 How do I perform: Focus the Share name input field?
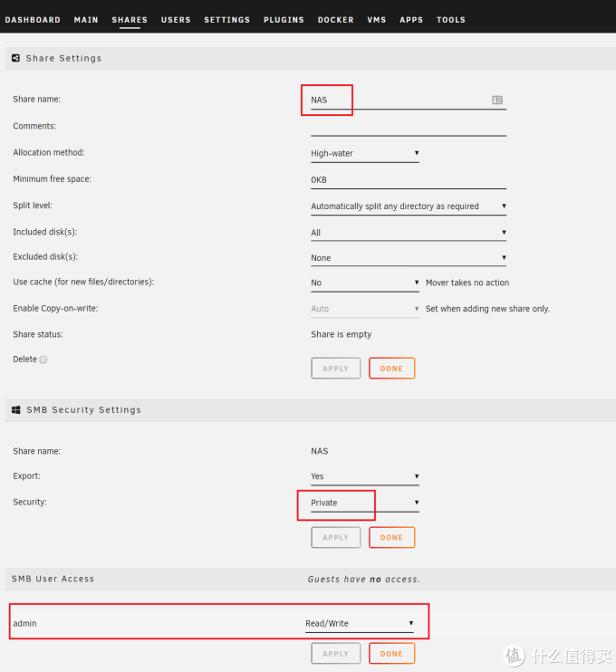click(x=409, y=101)
